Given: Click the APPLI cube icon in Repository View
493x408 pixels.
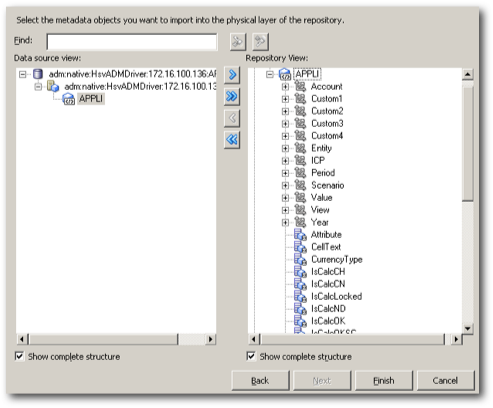Looking at the screenshot, I should [285, 74].
